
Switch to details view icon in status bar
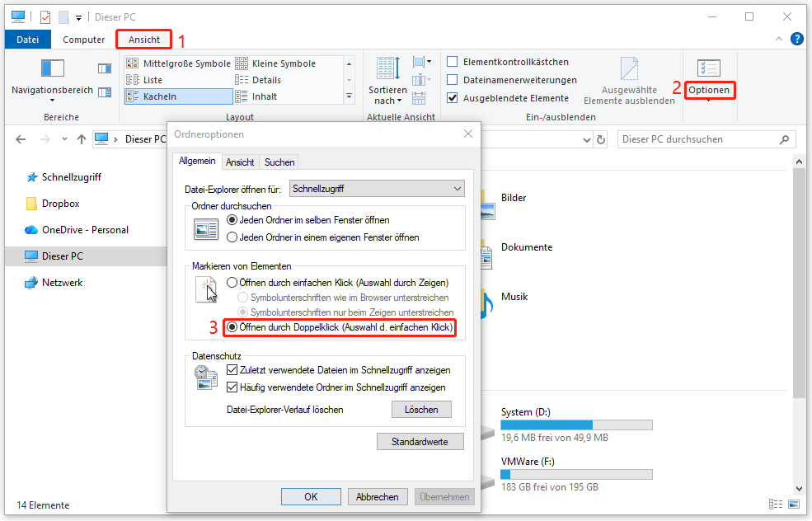click(x=776, y=504)
